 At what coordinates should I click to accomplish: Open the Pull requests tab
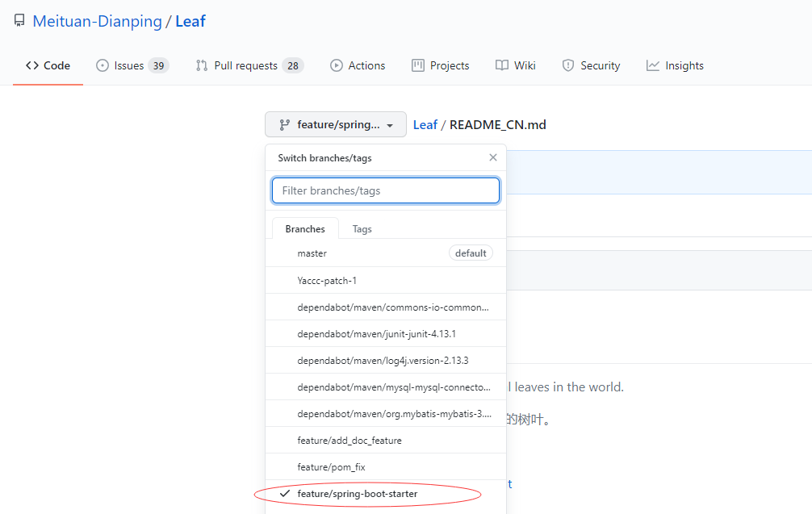[x=249, y=65]
